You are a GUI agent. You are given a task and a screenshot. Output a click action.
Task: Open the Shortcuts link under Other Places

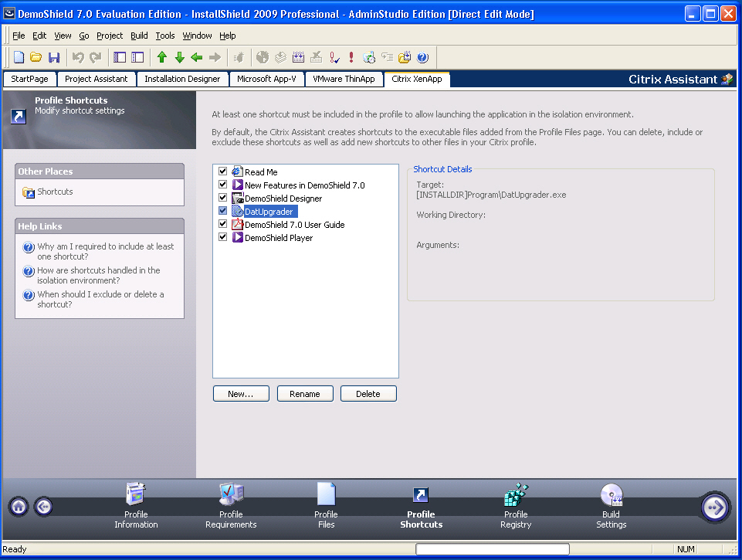[55, 192]
